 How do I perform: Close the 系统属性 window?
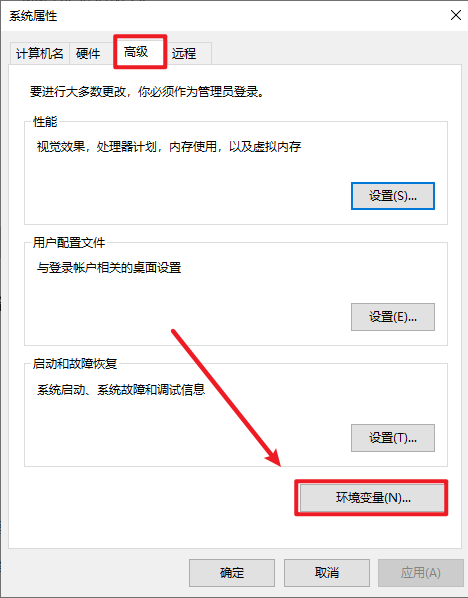coord(456,15)
